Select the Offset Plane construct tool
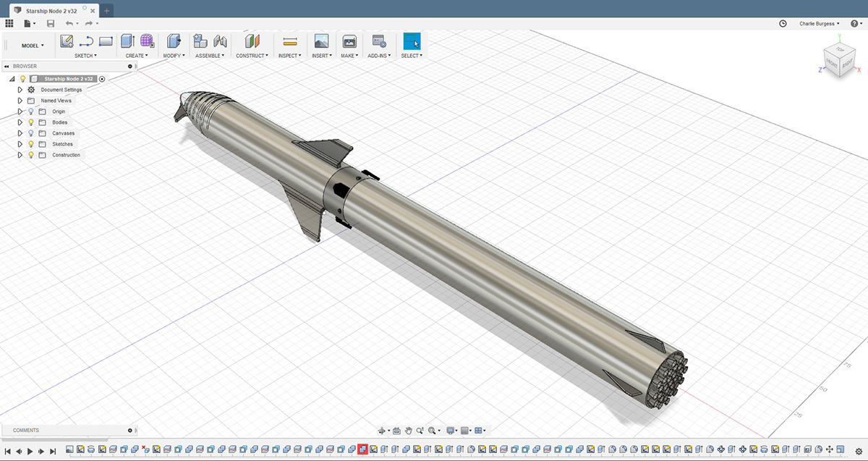Viewport: 868px width, 461px height. [252, 41]
